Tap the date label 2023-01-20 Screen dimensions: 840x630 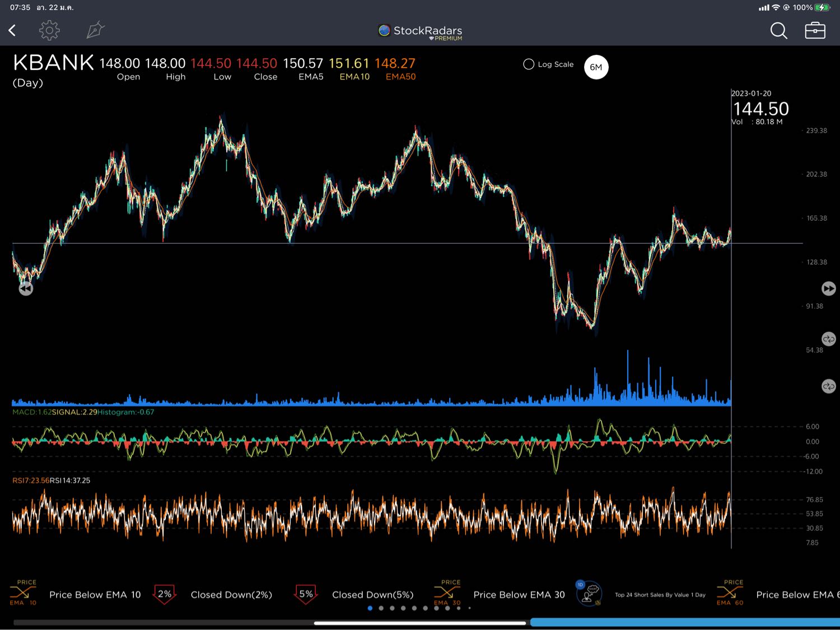pos(751,94)
